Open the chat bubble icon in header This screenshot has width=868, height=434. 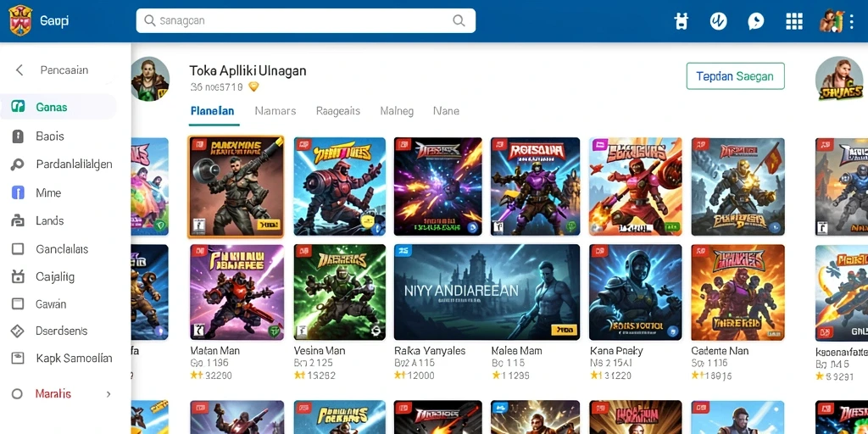coord(755,21)
